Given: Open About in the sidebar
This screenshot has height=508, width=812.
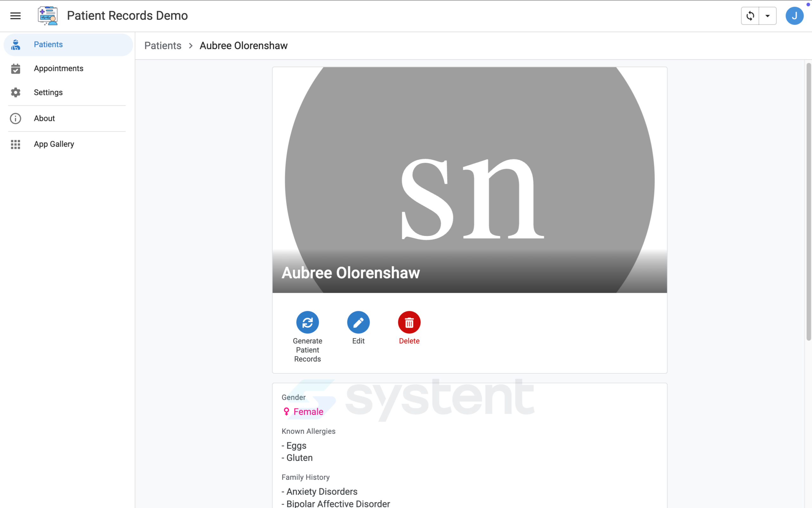Looking at the screenshot, I should coord(68,118).
